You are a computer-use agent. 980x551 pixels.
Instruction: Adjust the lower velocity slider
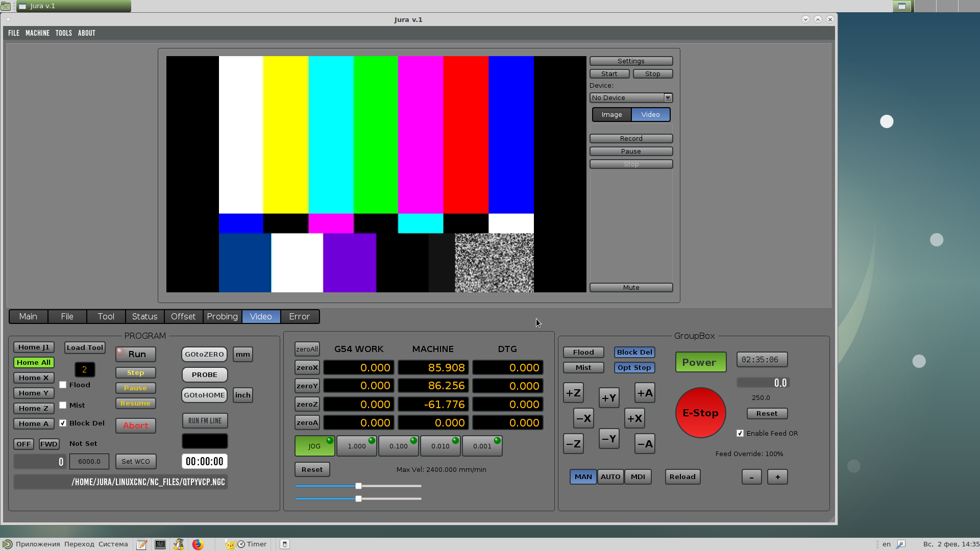point(358,499)
